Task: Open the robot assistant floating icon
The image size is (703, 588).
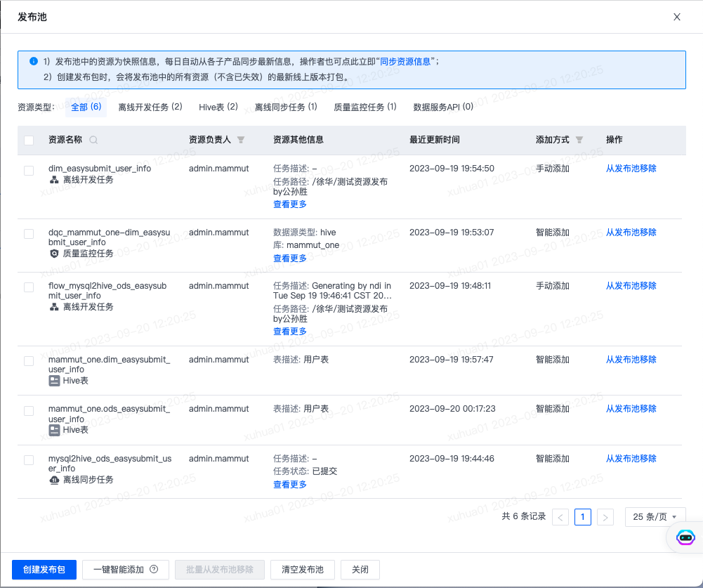Action: (685, 537)
